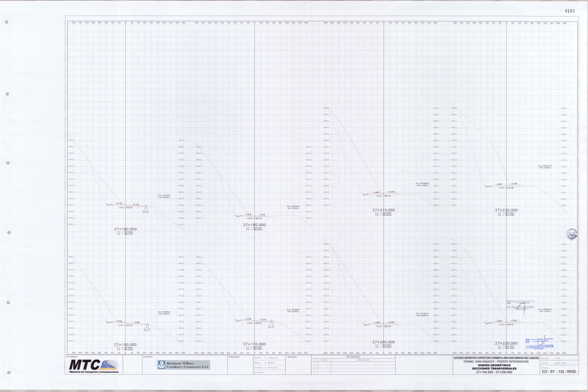Select station label 27+200.000
The image size is (588, 392).
click(384, 342)
